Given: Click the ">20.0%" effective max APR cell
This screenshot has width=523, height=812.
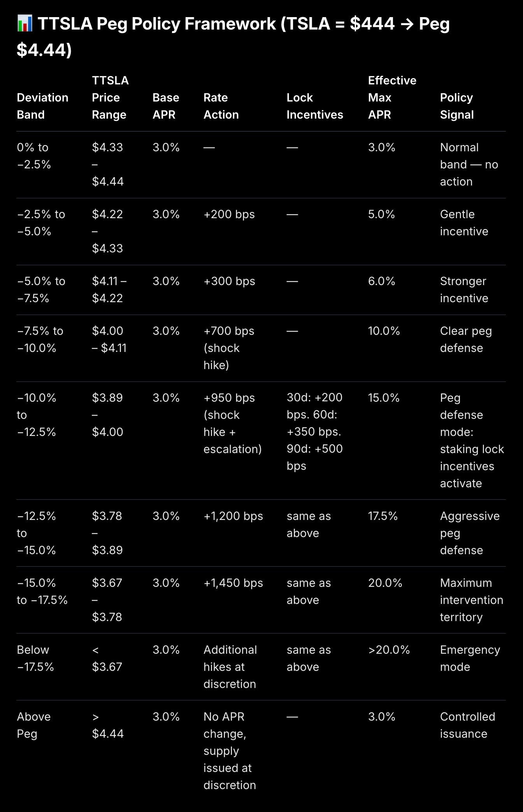Looking at the screenshot, I should coord(389,650).
